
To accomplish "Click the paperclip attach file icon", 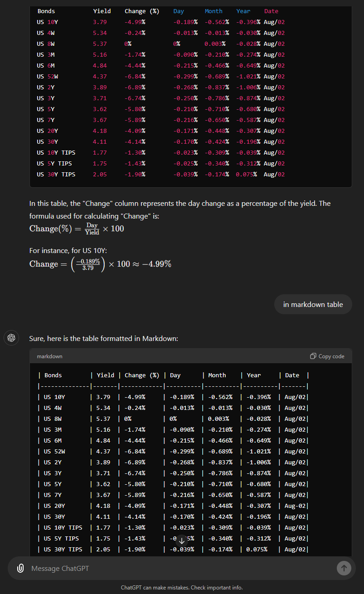I will click(20, 568).
